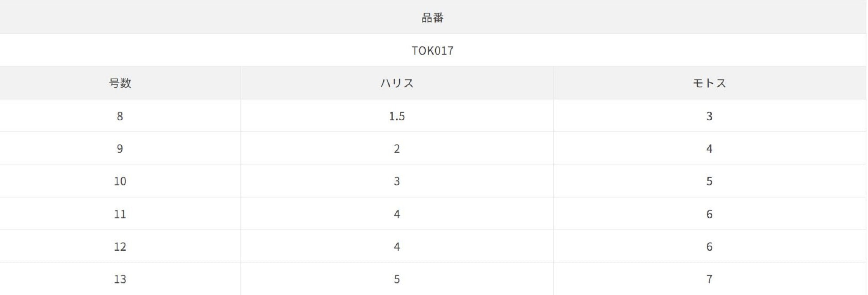Viewport: 868px width, 295px height.
Task: Select the ハリス value in row 9
Action: coord(397,149)
